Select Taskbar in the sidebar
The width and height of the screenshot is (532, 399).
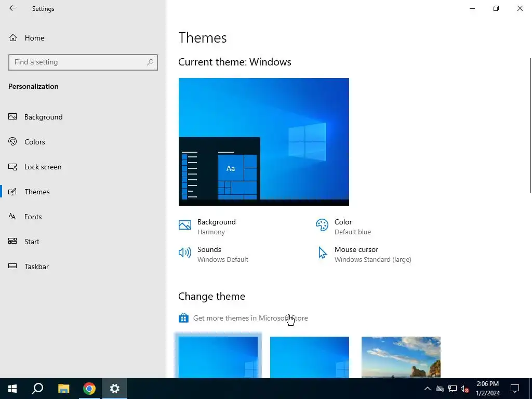click(x=83, y=267)
